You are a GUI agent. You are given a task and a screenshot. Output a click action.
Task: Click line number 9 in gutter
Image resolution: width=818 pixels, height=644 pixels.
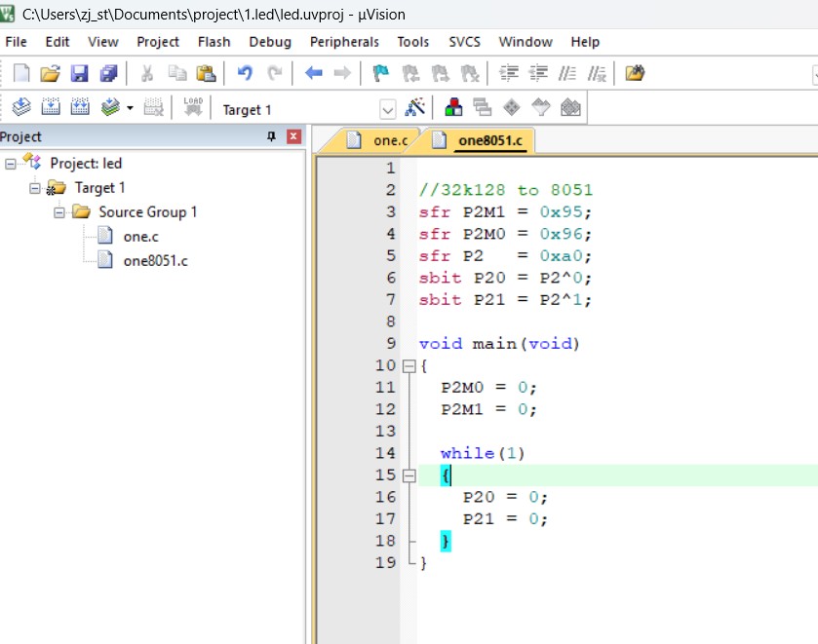pos(391,344)
